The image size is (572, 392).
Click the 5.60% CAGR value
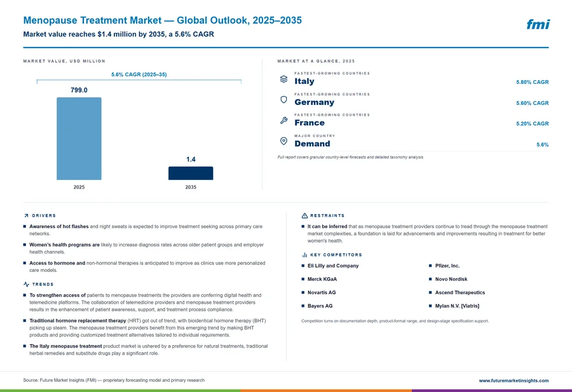coord(532,103)
